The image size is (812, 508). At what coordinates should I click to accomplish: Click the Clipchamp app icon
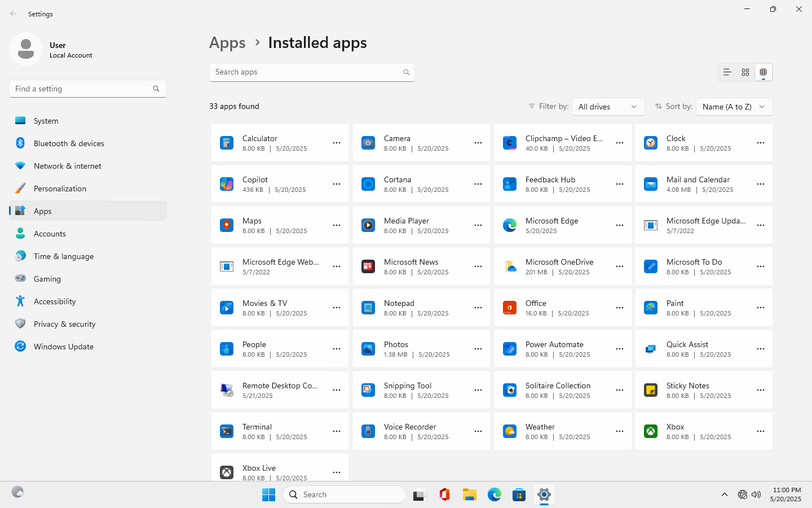pos(510,143)
